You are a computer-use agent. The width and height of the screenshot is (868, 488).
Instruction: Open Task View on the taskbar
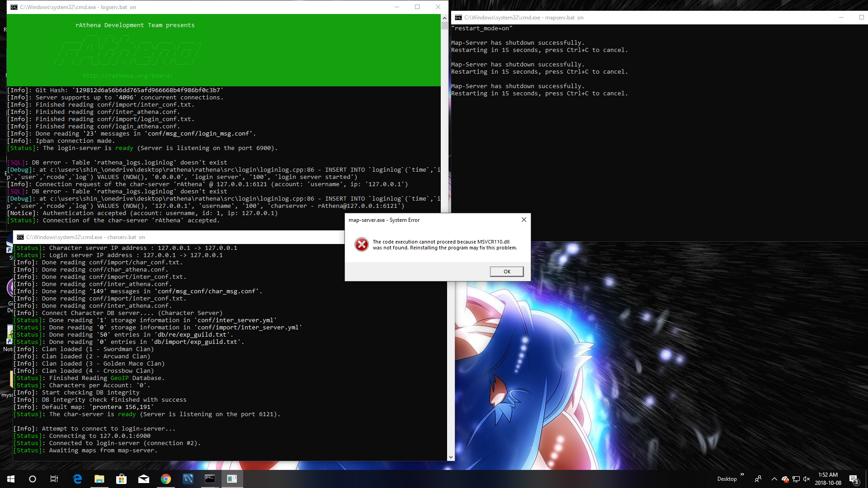(54, 479)
